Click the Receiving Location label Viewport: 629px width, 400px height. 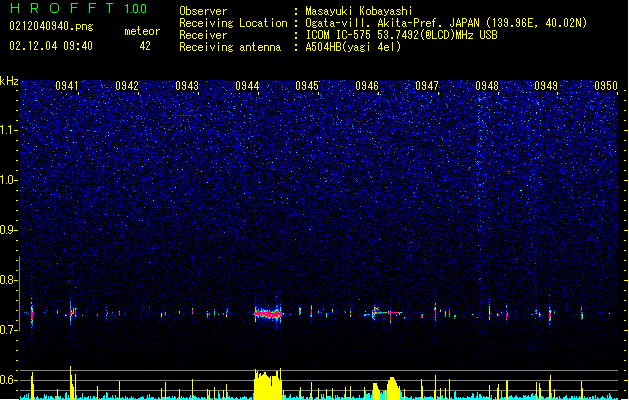233,23
